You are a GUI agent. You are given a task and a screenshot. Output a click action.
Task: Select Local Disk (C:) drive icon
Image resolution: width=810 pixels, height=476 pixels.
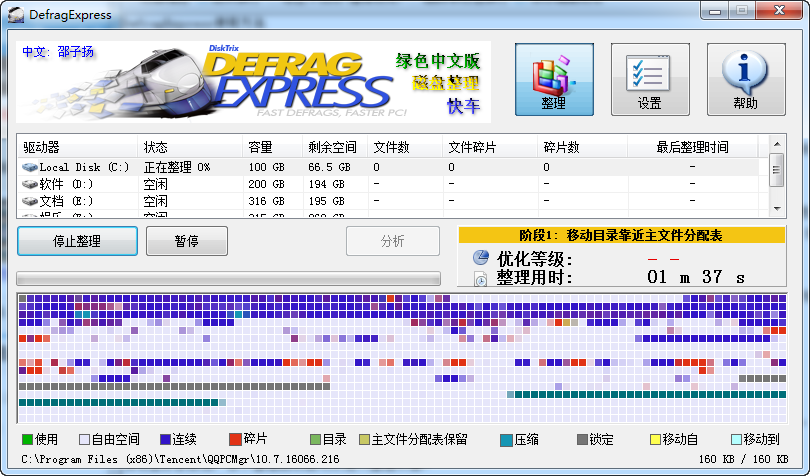30,167
